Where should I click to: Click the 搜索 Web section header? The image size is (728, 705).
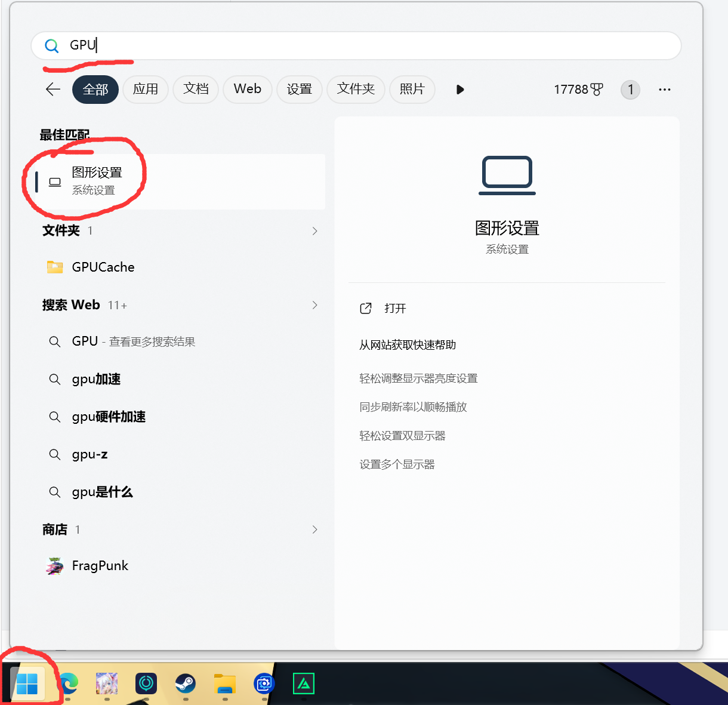[71, 305]
